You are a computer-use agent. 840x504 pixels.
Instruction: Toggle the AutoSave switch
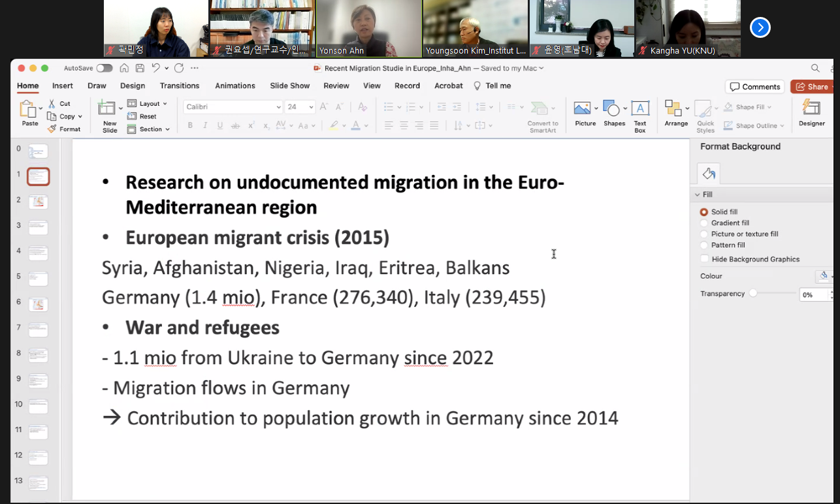pos(104,68)
